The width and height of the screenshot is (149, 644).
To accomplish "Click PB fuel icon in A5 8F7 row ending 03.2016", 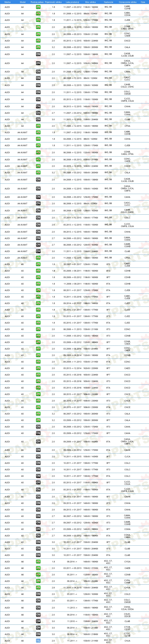I will point(38,297).
